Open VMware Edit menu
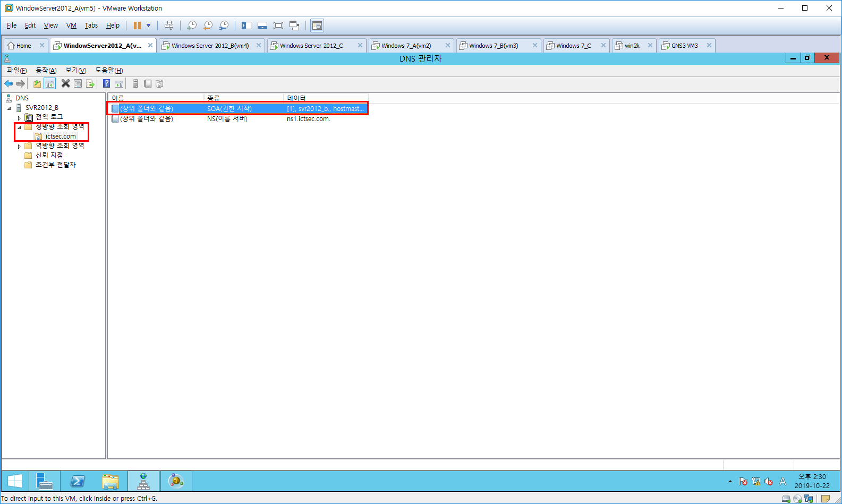The width and height of the screenshot is (842, 504). pos(30,25)
